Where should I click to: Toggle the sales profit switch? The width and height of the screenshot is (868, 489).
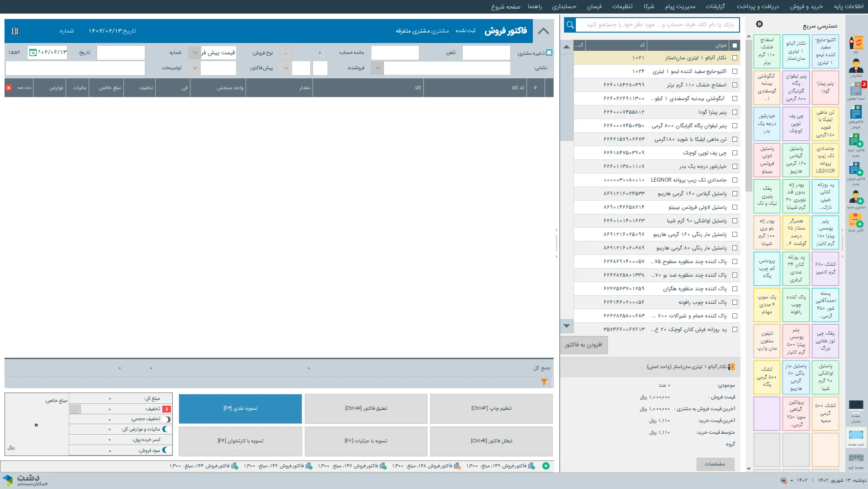coord(166,450)
